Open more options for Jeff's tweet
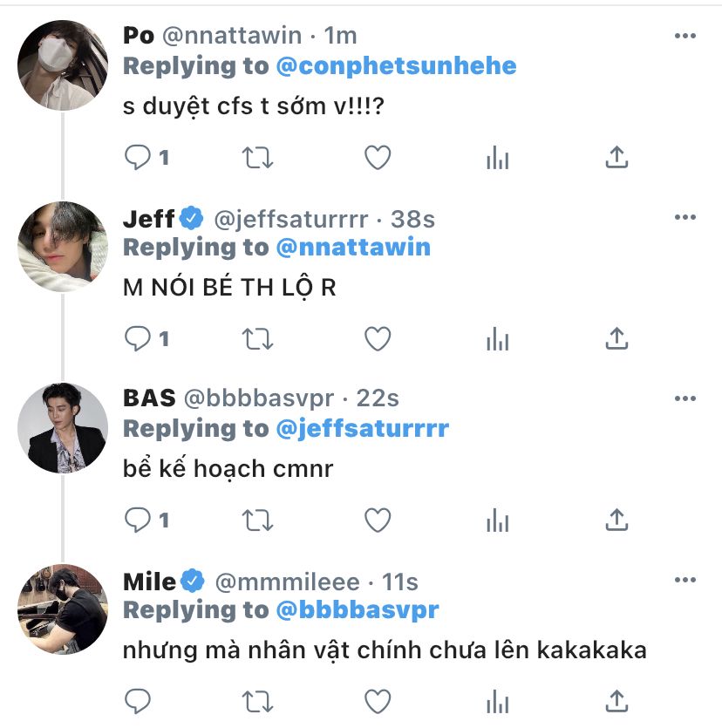 [685, 218]
